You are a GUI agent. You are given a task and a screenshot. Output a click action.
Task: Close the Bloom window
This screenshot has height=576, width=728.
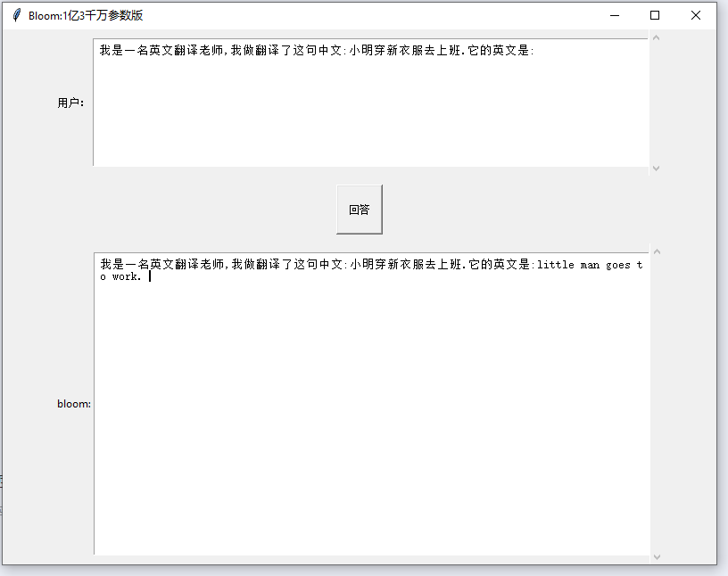coord(696,15)
